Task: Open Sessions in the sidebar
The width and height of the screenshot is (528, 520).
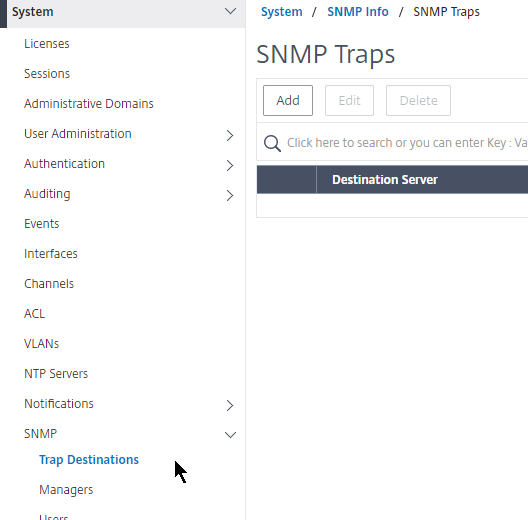Action: coord(47,74)
